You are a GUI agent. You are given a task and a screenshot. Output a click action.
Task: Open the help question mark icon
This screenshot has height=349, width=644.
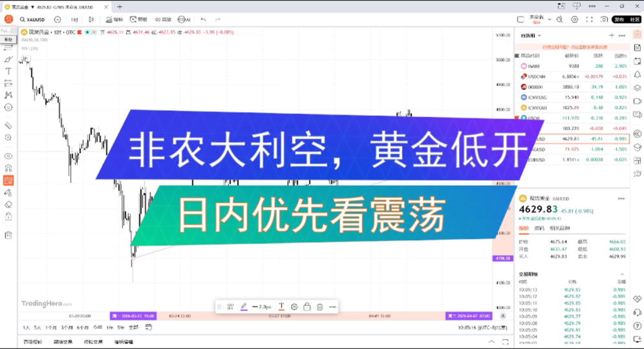click(x=637, y=326)
